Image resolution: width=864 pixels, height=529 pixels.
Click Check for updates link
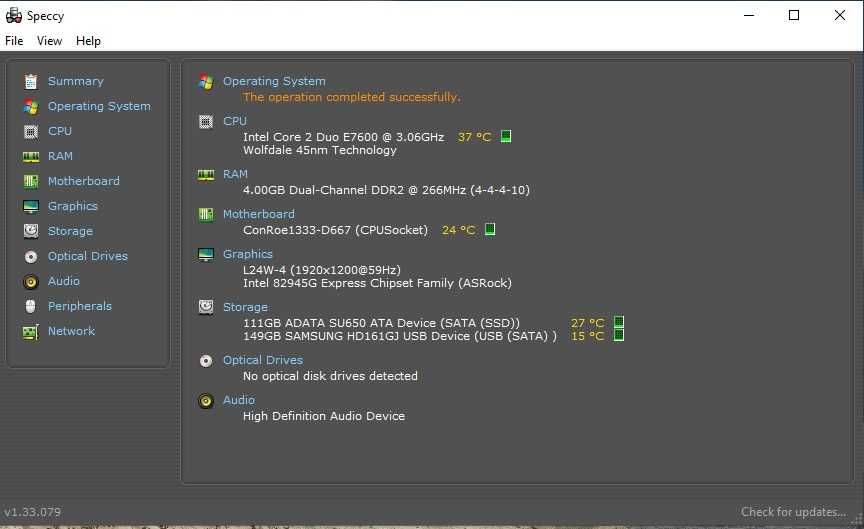[793, 512]
